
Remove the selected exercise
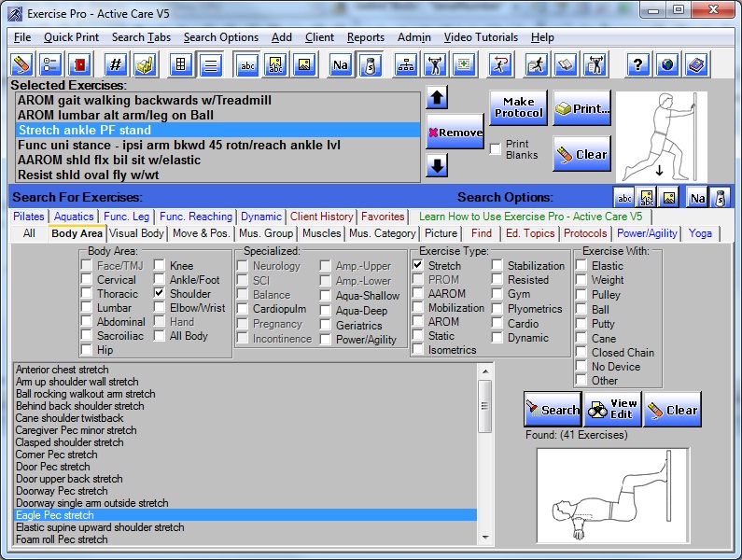[x=455, y=132]
